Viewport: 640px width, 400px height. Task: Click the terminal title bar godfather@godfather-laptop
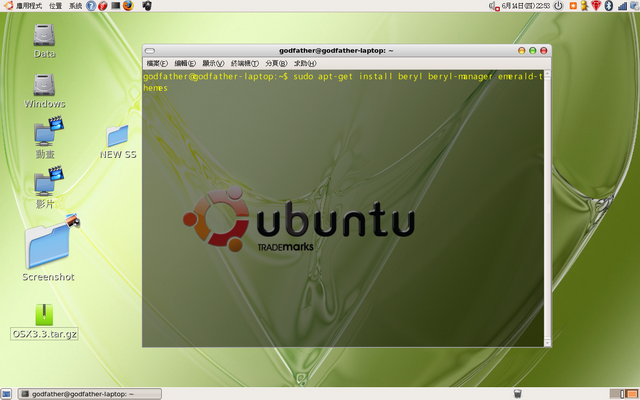336,51
